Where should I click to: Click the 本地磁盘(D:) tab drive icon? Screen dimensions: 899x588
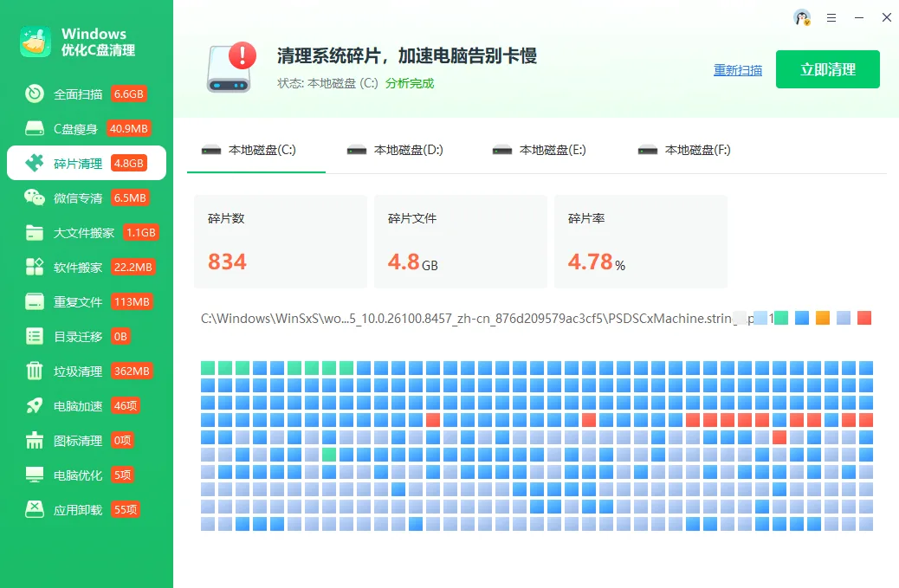(x=357, y=151)
